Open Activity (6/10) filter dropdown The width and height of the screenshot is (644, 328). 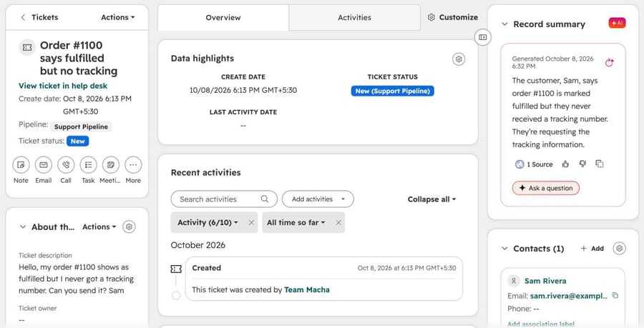coord(208,223)
